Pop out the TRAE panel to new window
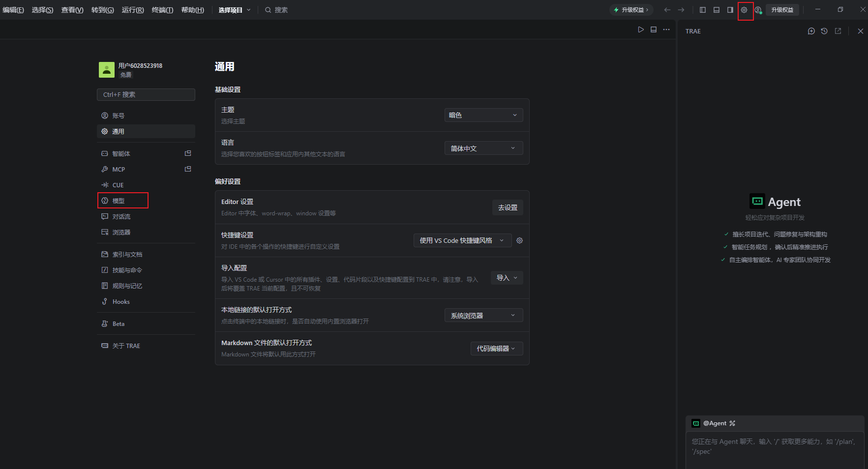 838,31
